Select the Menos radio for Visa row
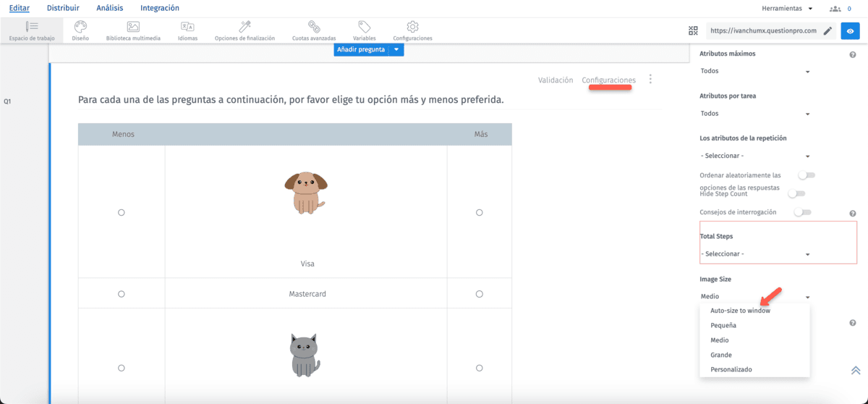Image resolution: width=868 pixels, height=404 pixels. (x=122, y=213)
